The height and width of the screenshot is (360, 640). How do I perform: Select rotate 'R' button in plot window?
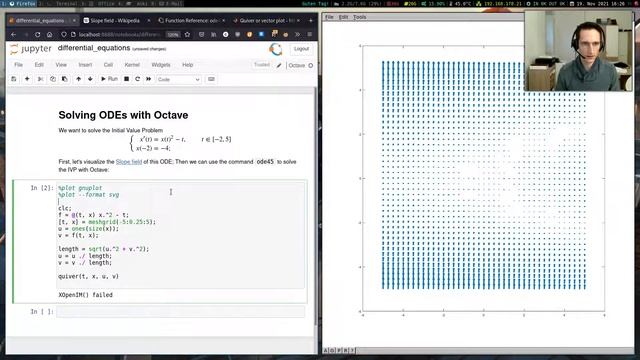coord(345,350)
